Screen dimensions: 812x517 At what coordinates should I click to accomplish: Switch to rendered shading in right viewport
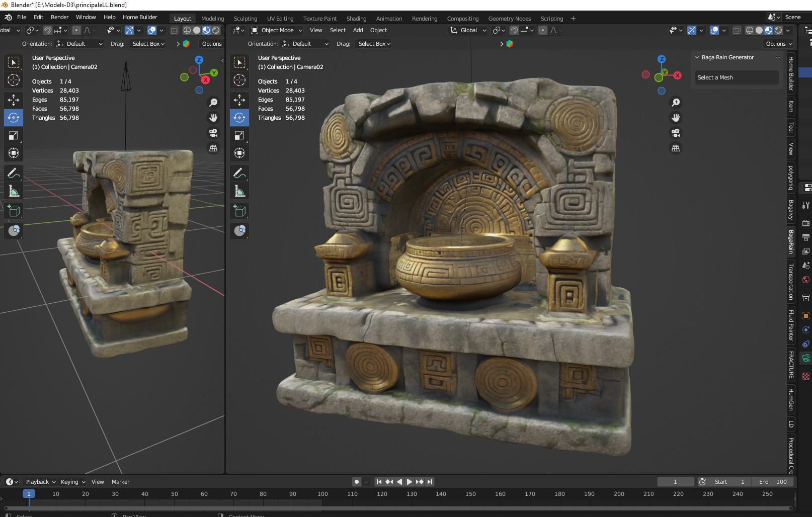(x=778, y=30)
